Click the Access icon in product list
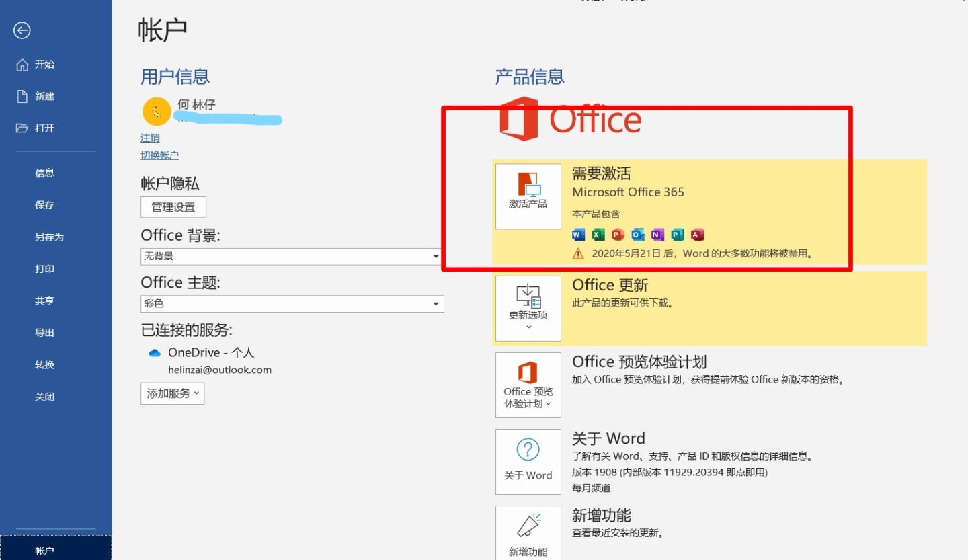Viewport: 968px width, 560px height. point(697,235)
